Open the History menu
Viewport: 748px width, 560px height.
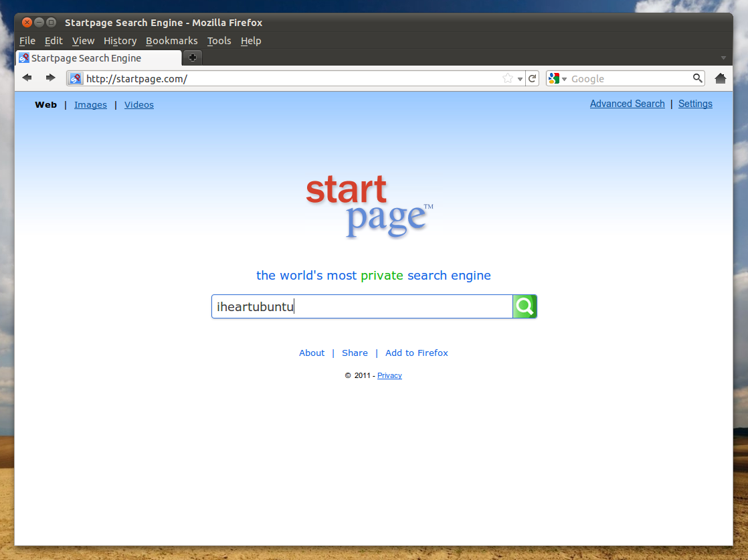120,41
